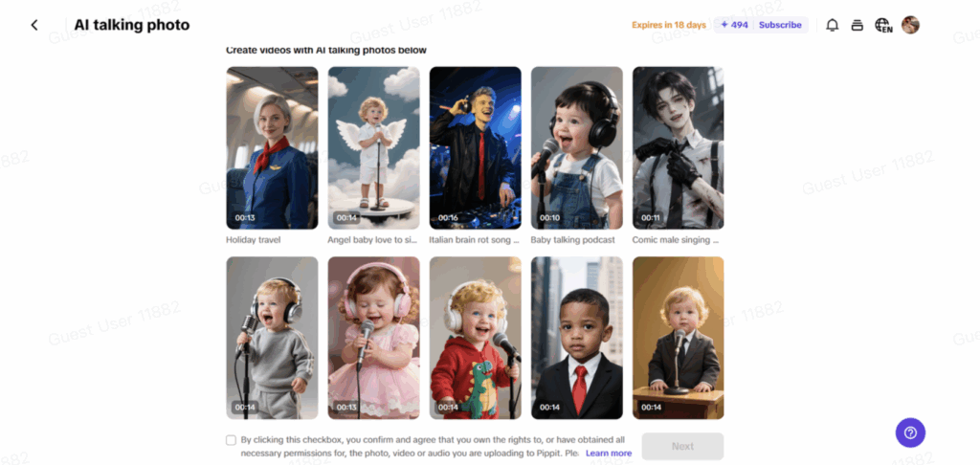
Task: Select the Holiday travel talking photo
Action: [x=272, y=148]
